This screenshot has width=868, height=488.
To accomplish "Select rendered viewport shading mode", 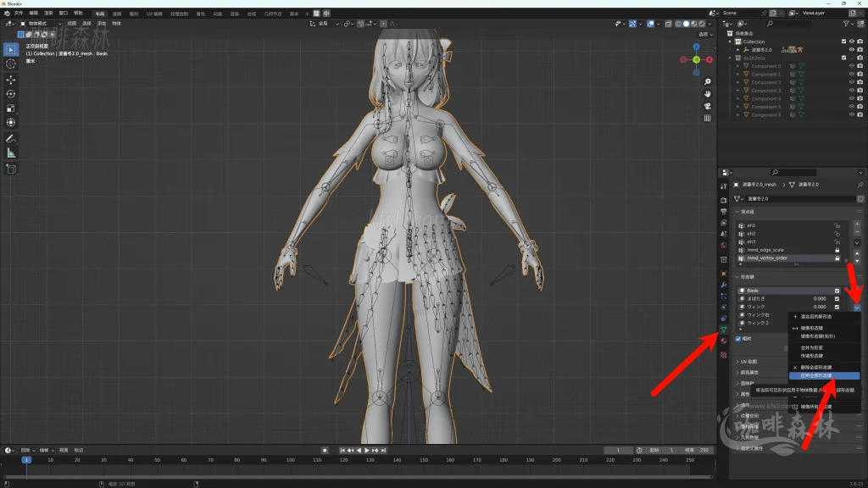I will click(x=702, y=24).
